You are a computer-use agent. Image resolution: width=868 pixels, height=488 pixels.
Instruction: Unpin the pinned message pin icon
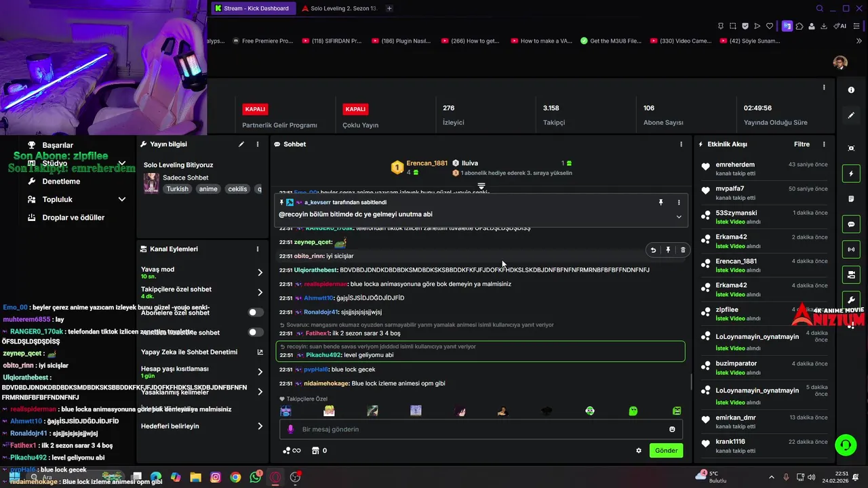[x=660, y=202]
